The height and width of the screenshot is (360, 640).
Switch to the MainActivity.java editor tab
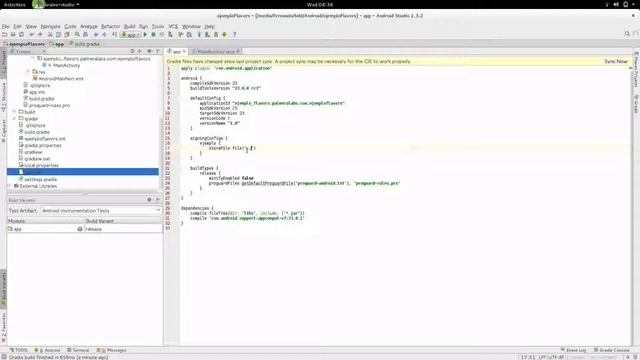click(x=216, y=51)
